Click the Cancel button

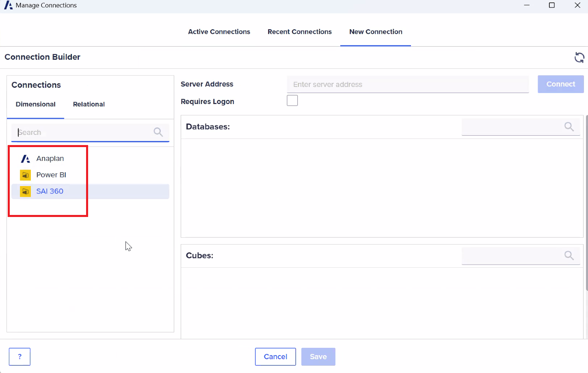point(275,357)
